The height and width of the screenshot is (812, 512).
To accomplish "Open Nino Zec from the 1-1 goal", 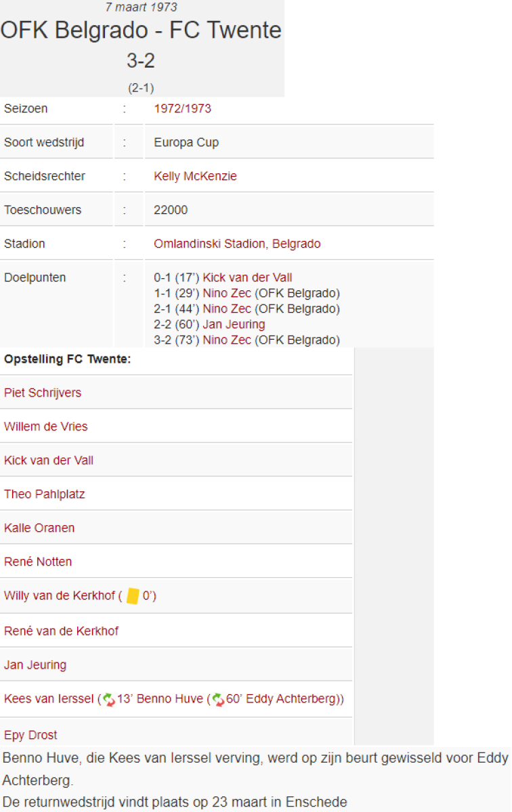I will point(227,293).
